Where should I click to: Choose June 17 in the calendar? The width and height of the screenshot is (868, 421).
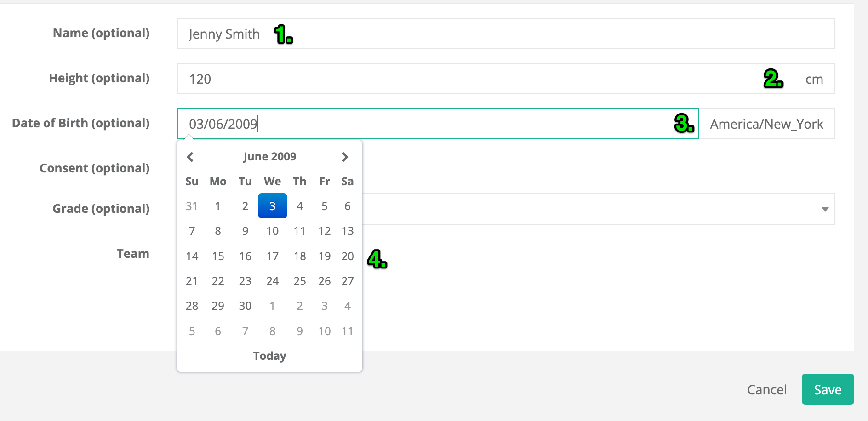click(273, 256)
